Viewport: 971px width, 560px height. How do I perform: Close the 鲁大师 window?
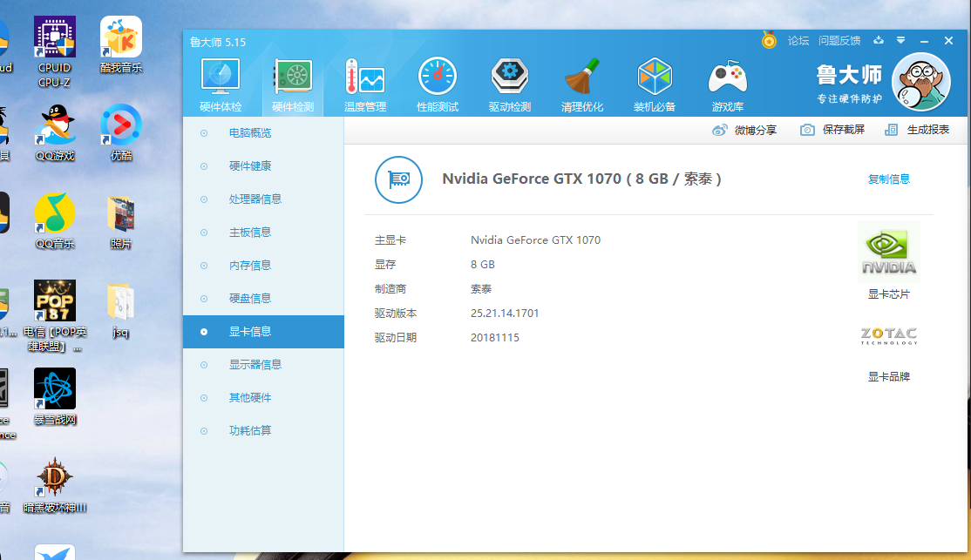point(948,41)
